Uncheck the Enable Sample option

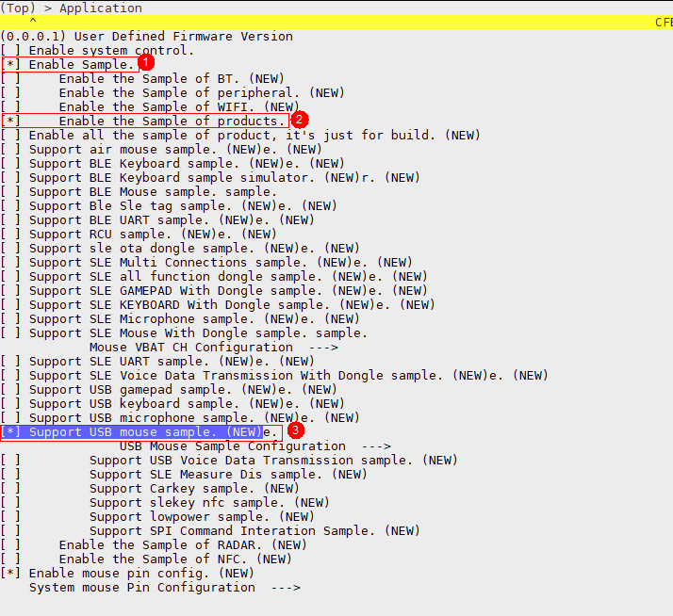click(11, 64)
